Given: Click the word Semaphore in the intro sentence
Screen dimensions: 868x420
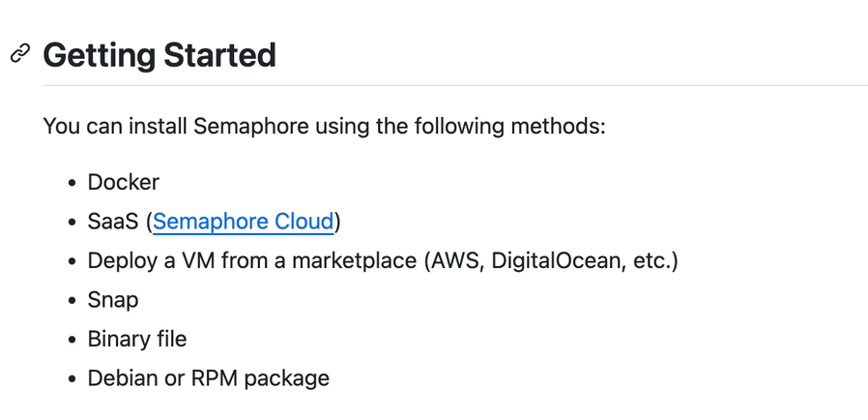Looking at the screenshot, I should click(x=246, y=126).
